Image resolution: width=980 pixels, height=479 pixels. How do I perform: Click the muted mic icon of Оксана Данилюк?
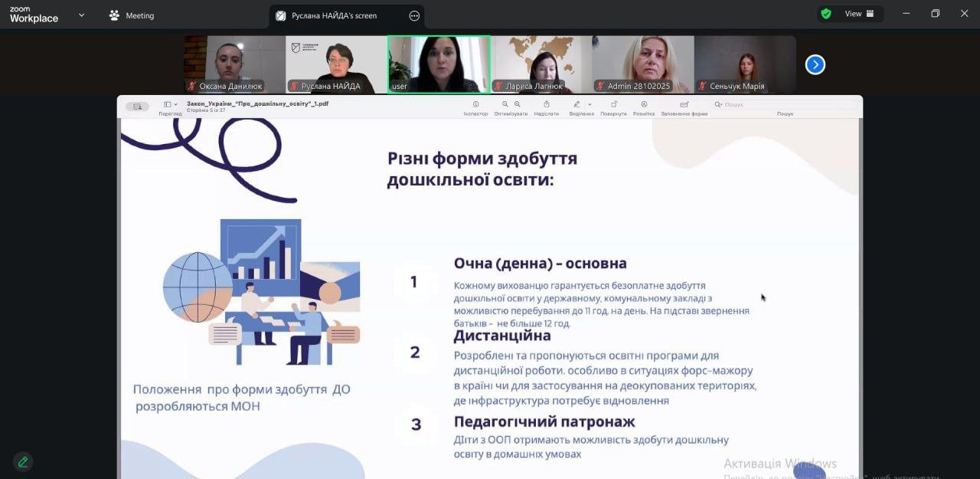pyautogui.click(x=191, y=86)
